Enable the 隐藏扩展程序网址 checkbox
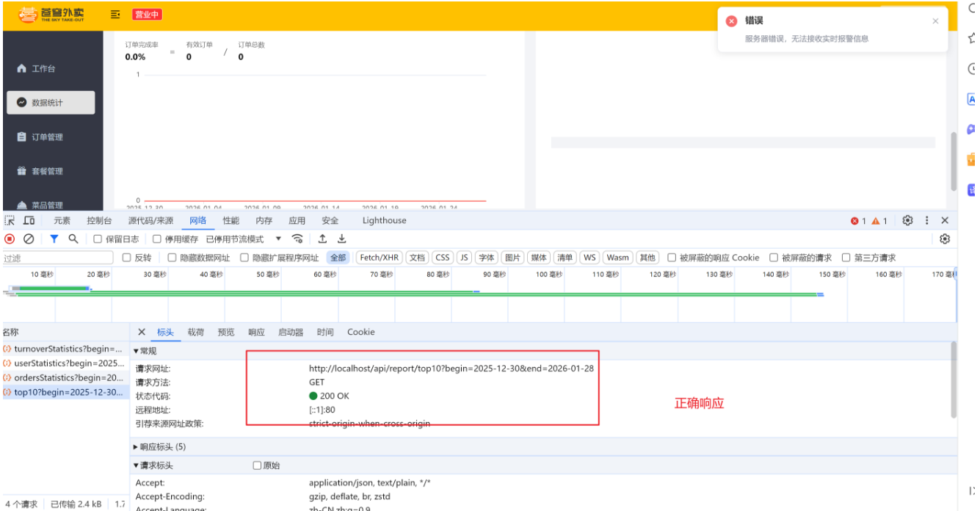 click(x=244, y=258)
